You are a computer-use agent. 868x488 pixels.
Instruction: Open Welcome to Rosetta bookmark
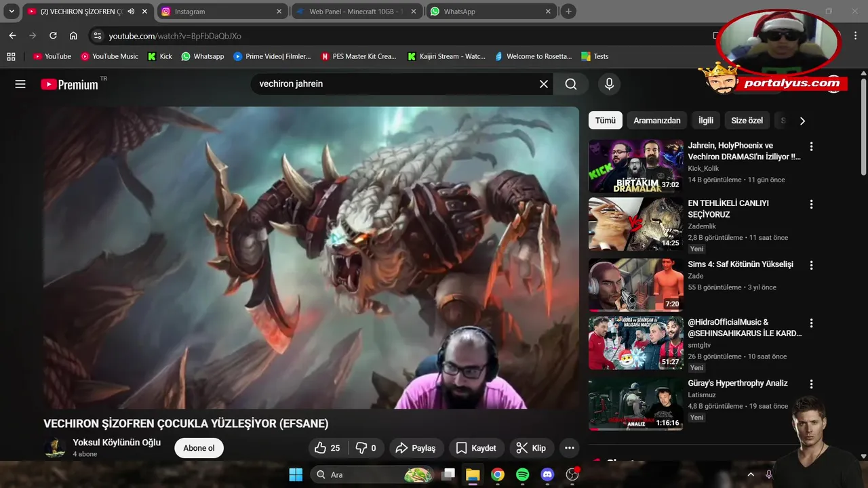[x=533, y=56]
